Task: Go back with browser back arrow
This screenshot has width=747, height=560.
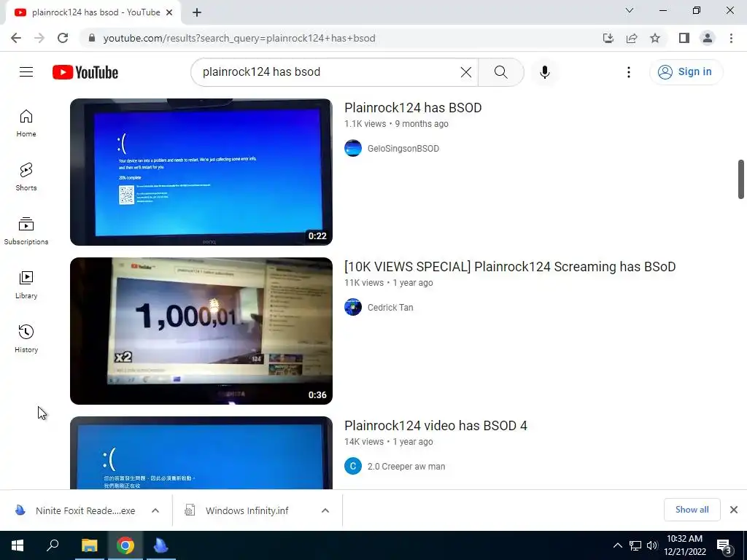Action: 16,38
